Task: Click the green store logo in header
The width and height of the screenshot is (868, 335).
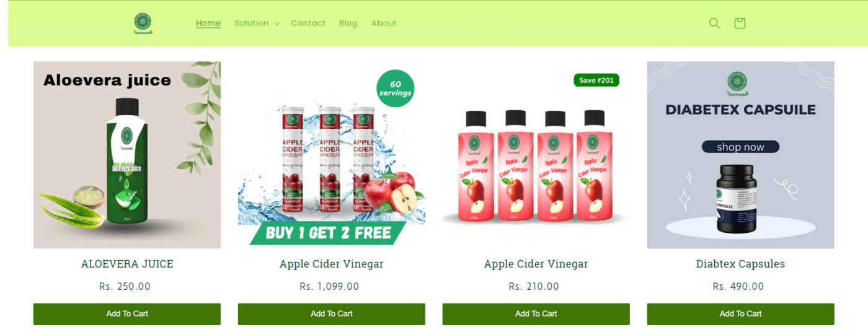Action: [143, 24]
